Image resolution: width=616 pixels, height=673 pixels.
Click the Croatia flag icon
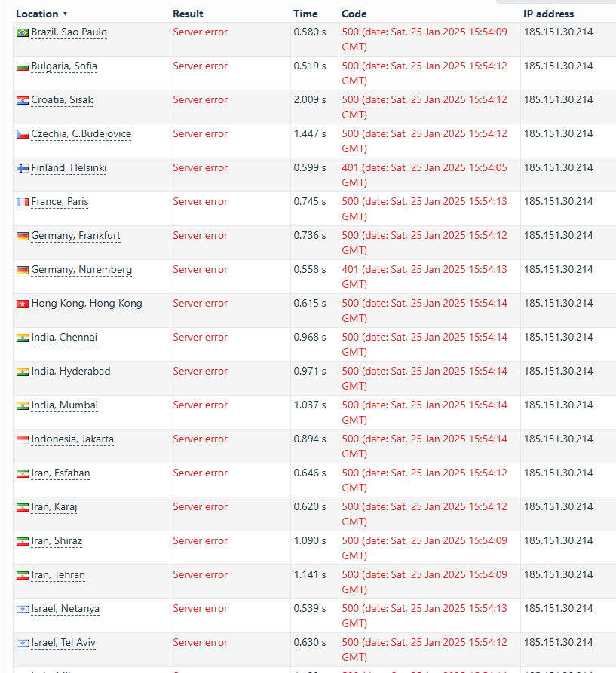point(23,100)
